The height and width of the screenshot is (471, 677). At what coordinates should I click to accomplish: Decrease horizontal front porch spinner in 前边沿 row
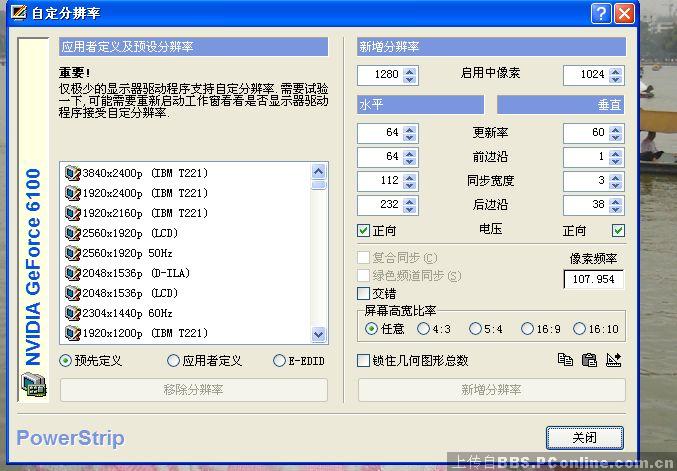pyautogui.click(x=410, y=161)
